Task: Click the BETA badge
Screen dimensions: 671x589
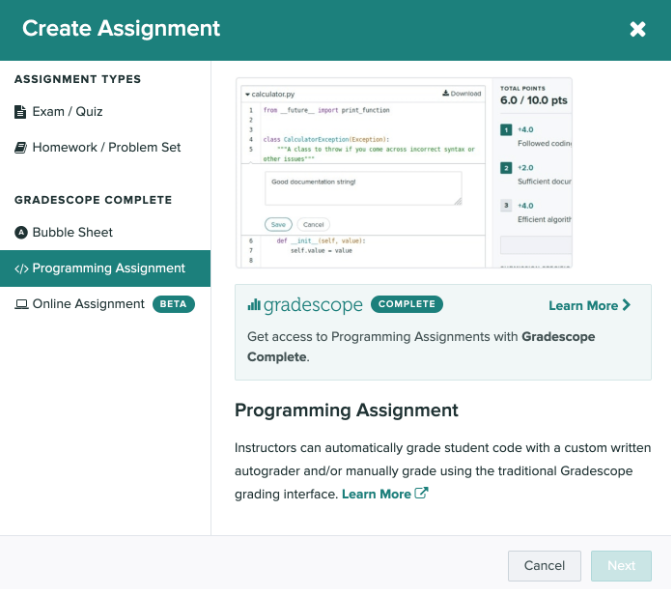Action: coord(173,304)
